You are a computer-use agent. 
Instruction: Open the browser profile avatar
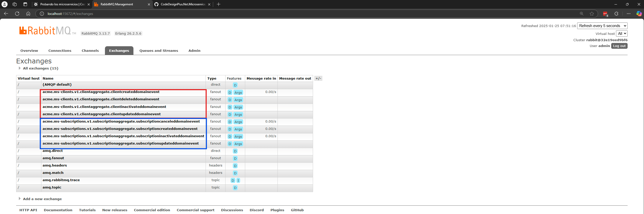point(5,4)
